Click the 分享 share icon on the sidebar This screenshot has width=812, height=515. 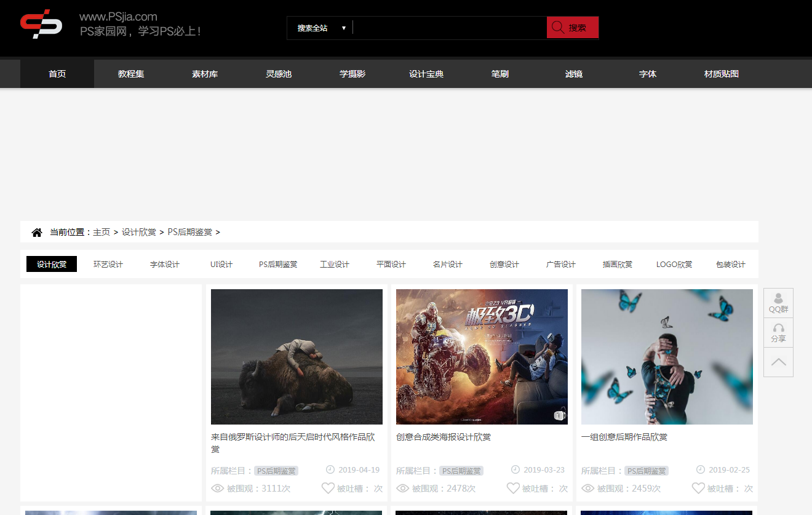coord(778,329)
